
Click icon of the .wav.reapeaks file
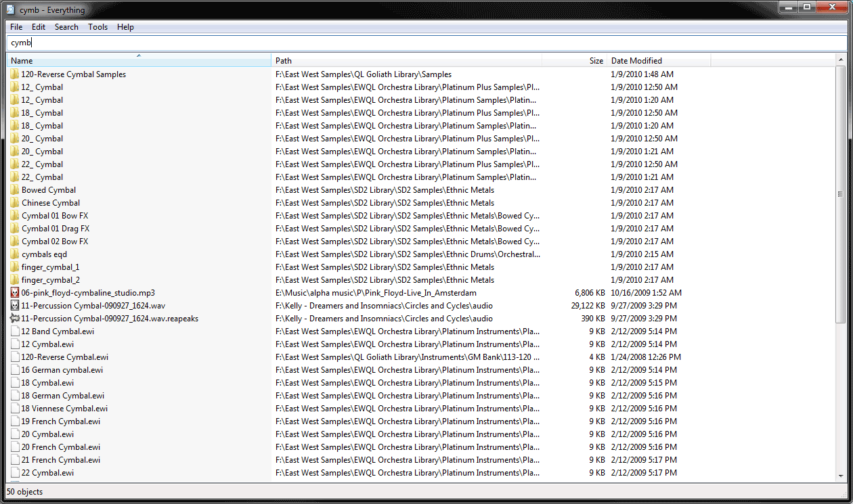pyautogui.click(x=15, y=319)
